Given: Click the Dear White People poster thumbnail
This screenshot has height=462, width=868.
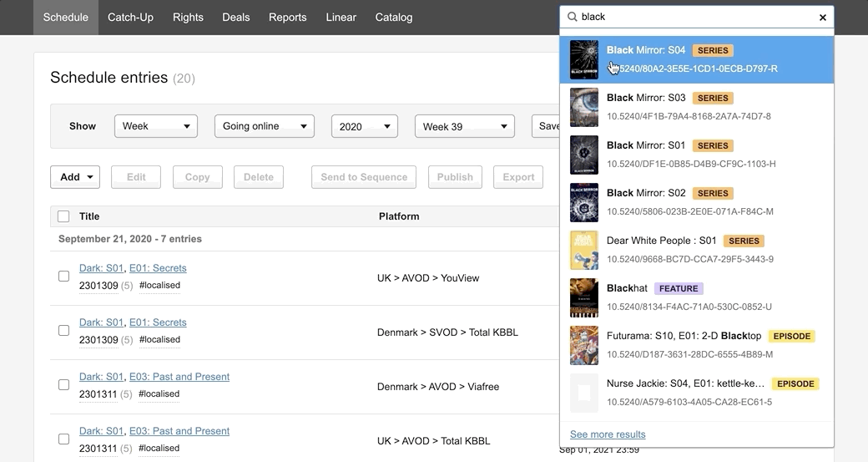Looking at the screenshot, I should point(583,250).
